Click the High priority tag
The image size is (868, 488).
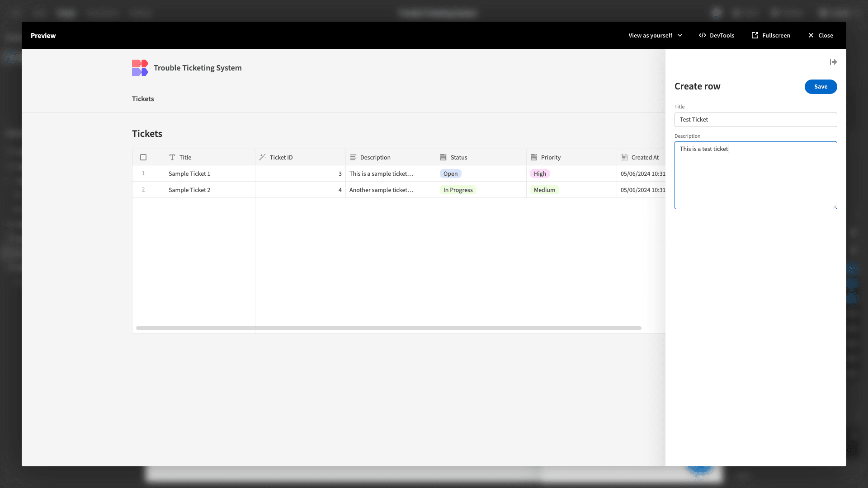point(540,174)
